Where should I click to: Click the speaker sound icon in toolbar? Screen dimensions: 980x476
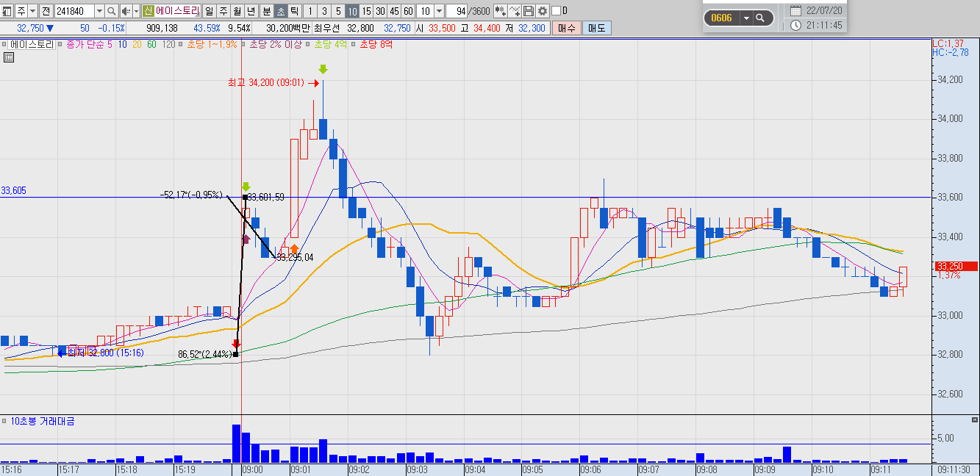126,11
